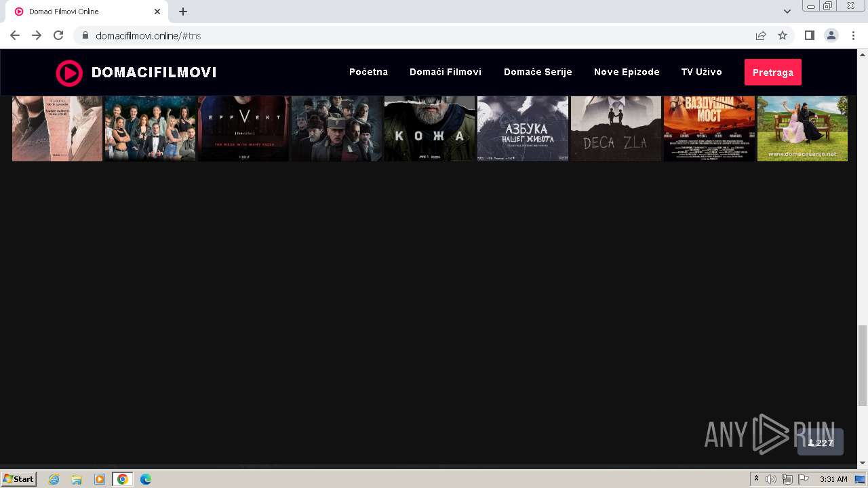Open the Effekt movie poster

[243, 129]
